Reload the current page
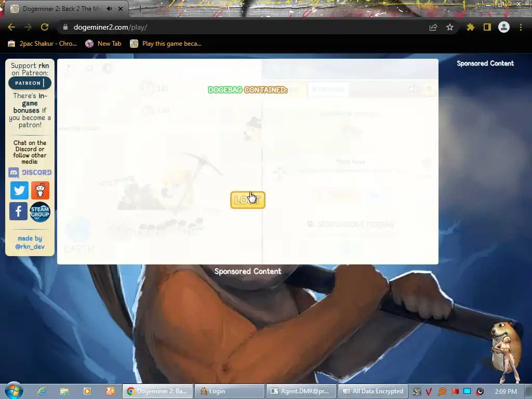The height and width of the screenshot is (399, 532). (45, 27)
